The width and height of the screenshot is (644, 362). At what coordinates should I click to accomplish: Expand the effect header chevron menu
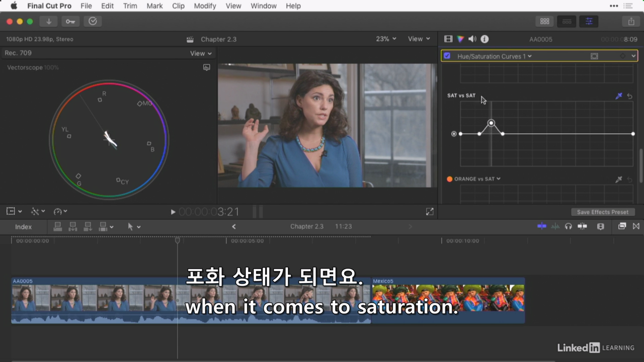[633, 56]
